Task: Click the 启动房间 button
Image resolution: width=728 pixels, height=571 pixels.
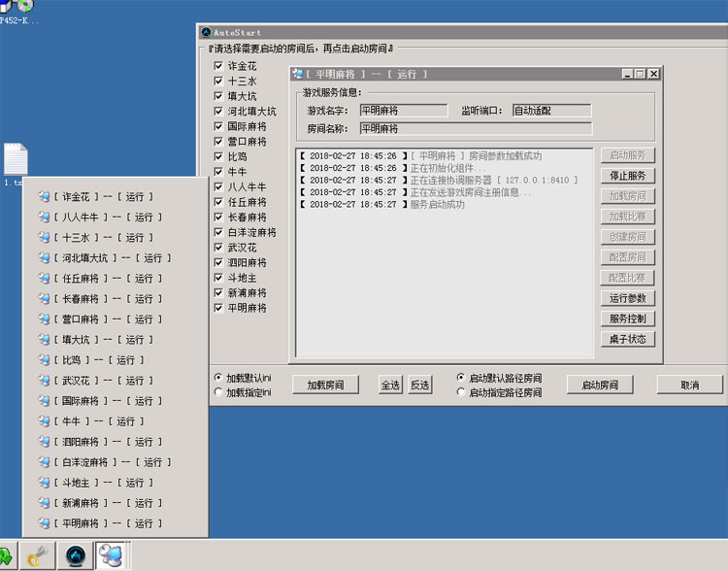Action: pyautogui.click(x=599, y=385)
